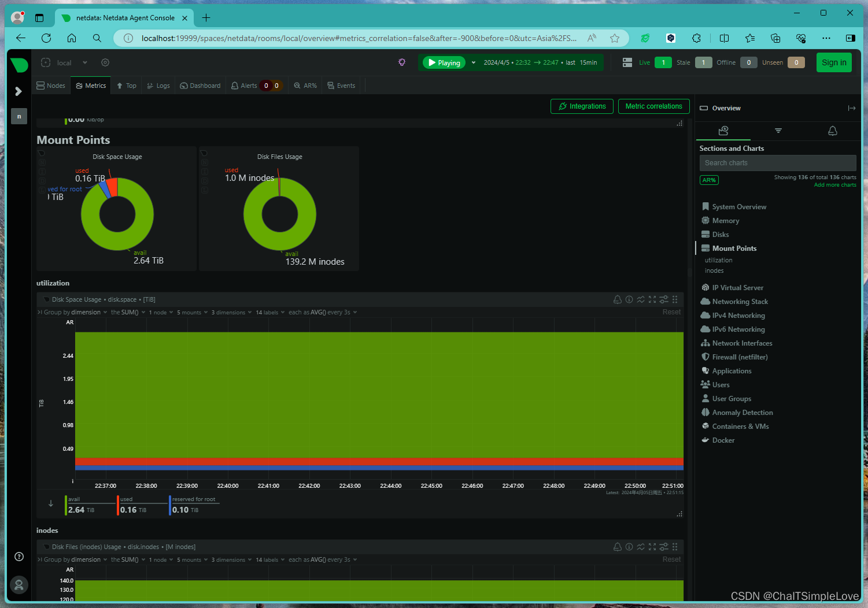Click the Metric correlations button
This screenshot has width=868, height=608.
click(654, 106)
